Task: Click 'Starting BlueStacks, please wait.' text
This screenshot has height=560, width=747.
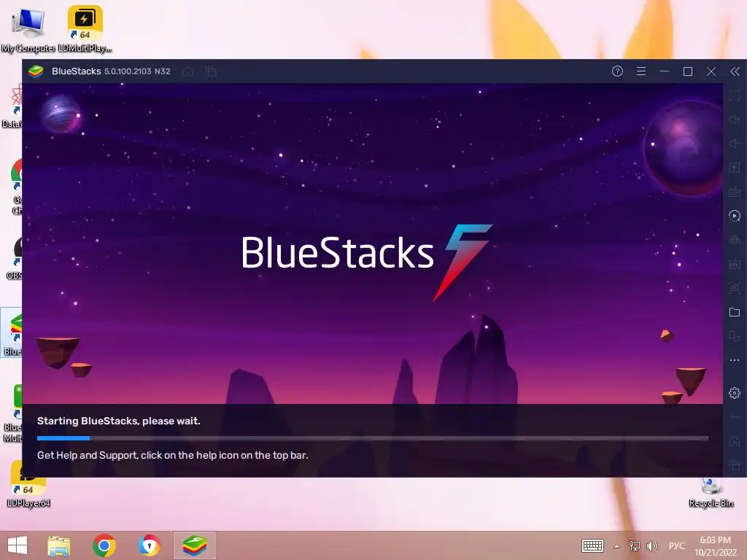Action: [x=119, y=421]
